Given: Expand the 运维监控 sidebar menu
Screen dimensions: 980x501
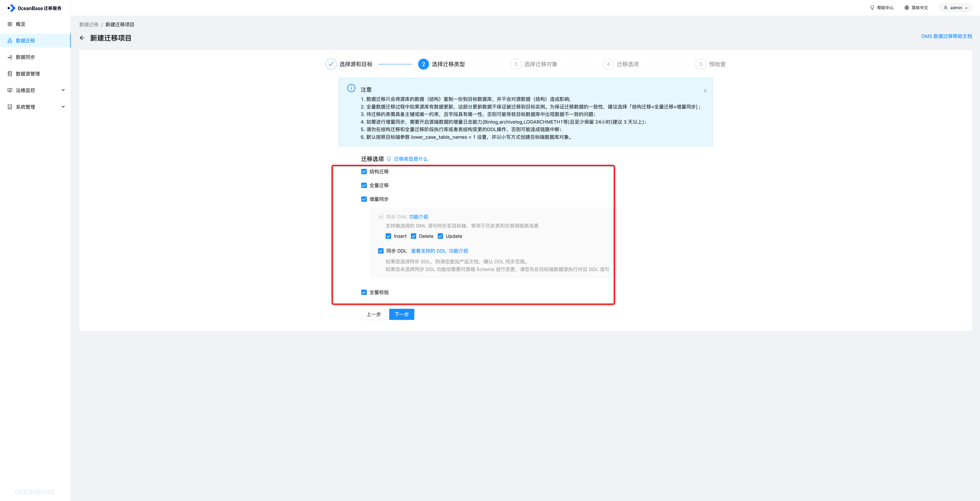Looking at the screenshot, I should point(63,90).
